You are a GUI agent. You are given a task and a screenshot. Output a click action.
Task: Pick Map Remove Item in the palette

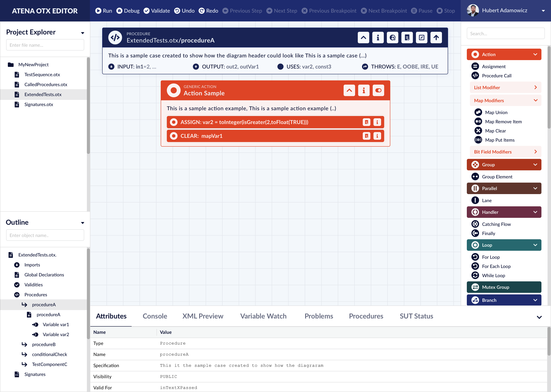[x=498, y=121]
